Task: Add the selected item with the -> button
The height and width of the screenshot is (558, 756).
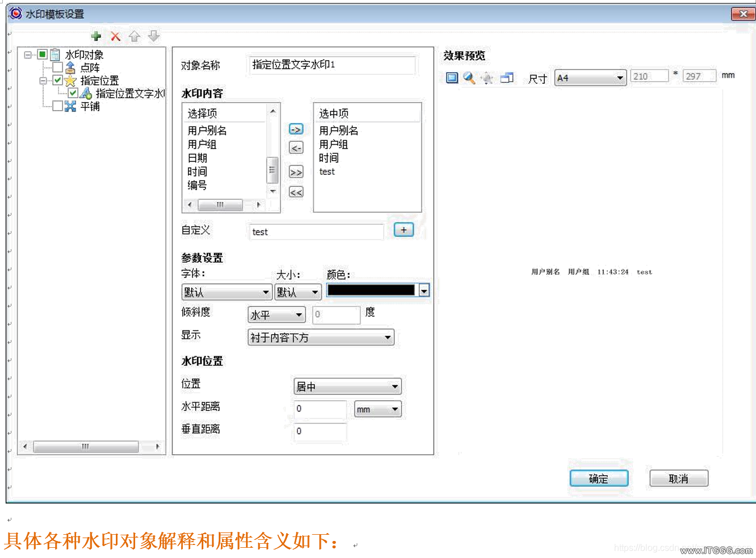Action: coord(296,129)
